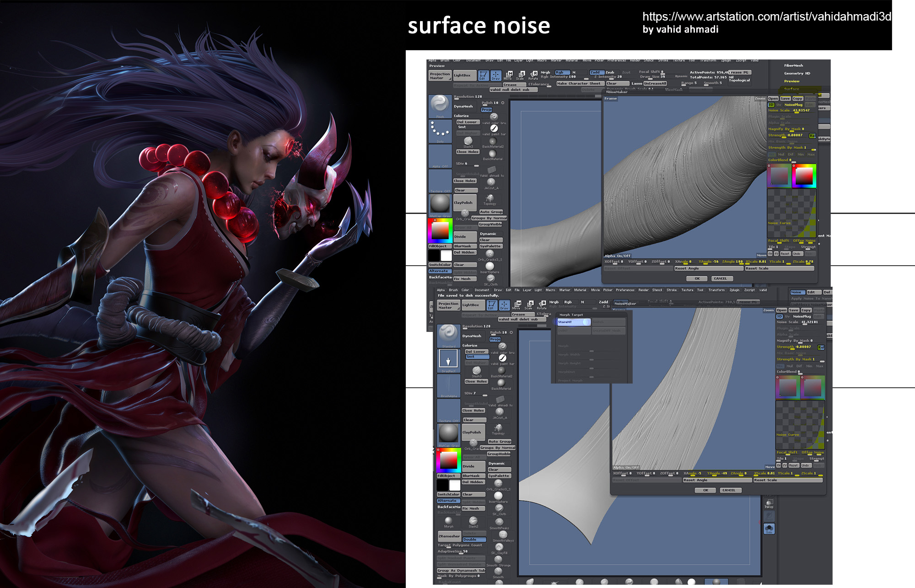Select the Slash2 brush icon
915x588 pixels.
click(473, 522)
